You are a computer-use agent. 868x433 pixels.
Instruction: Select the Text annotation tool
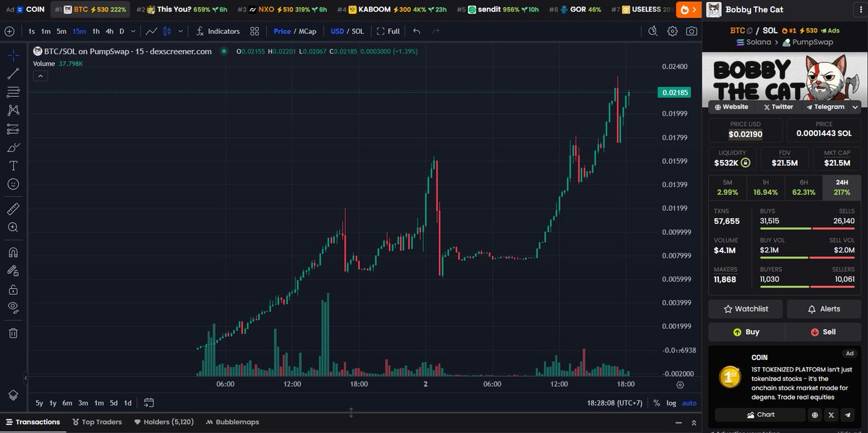(13, 166)
